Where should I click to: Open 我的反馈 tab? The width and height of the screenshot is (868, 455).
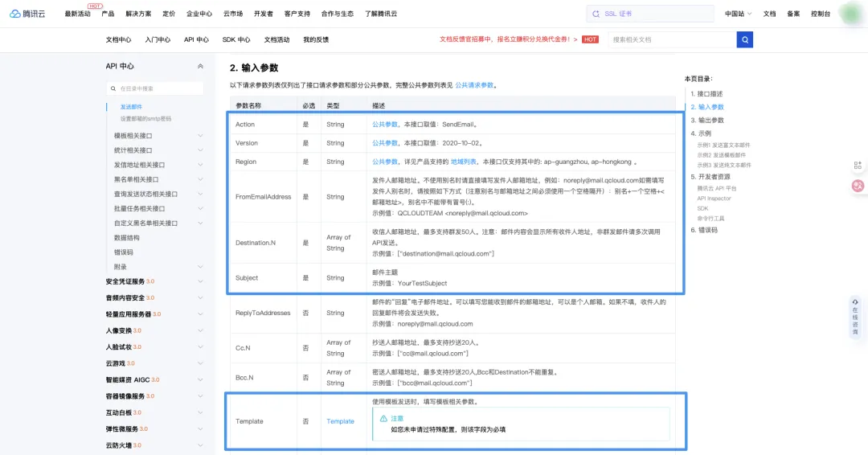(316, 40)
